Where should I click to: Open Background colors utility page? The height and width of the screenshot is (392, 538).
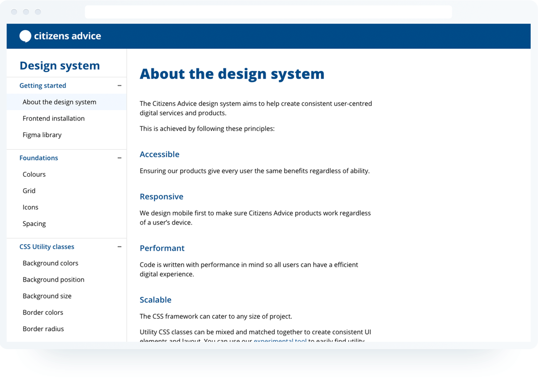pyautogui.click(x=51, y=263)
